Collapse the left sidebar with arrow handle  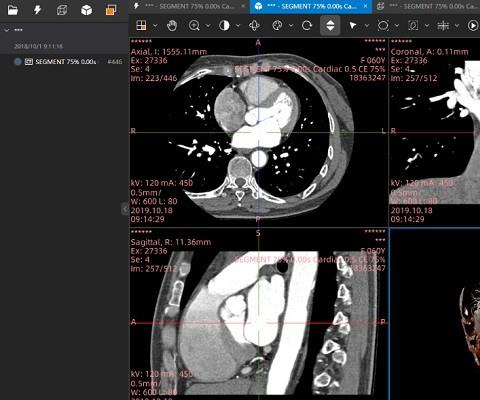125,209
